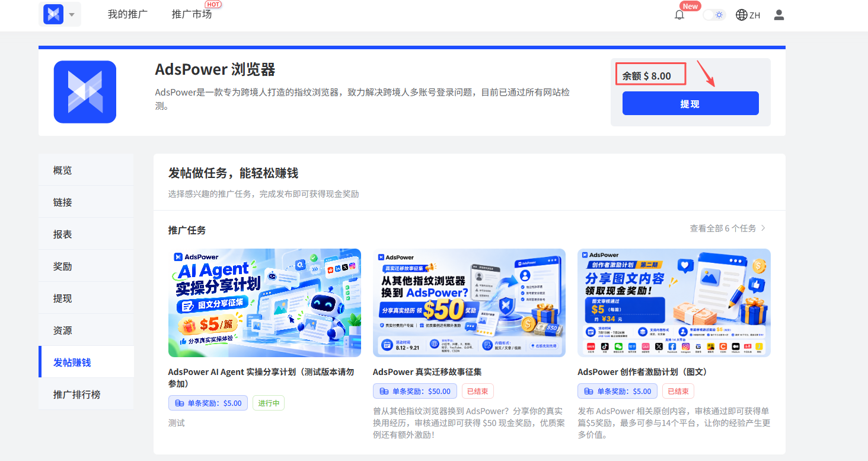Select 资源 in the sidebar
Image resolution: width=868 pixels, height=461 pixels.
[x=86, y=330]
